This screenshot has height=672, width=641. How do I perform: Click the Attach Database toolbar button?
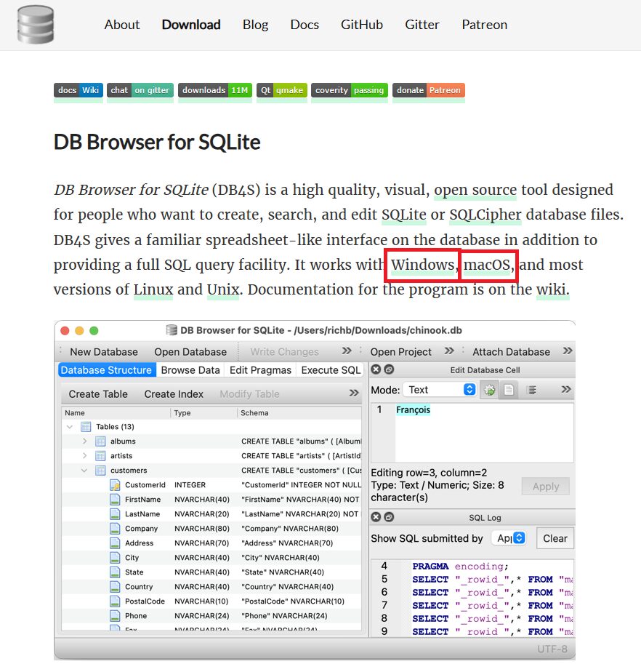pos(511,352)
